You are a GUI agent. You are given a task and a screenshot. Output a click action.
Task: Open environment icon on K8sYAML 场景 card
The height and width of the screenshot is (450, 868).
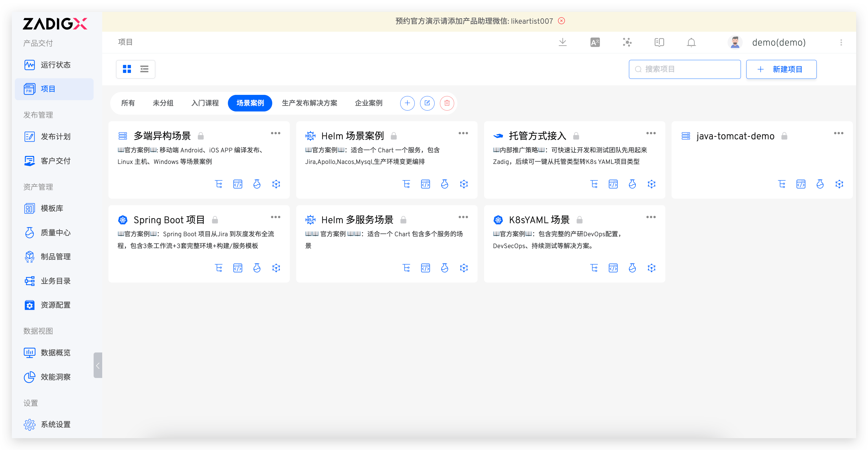pyautogui.click(x=651, y=268)
